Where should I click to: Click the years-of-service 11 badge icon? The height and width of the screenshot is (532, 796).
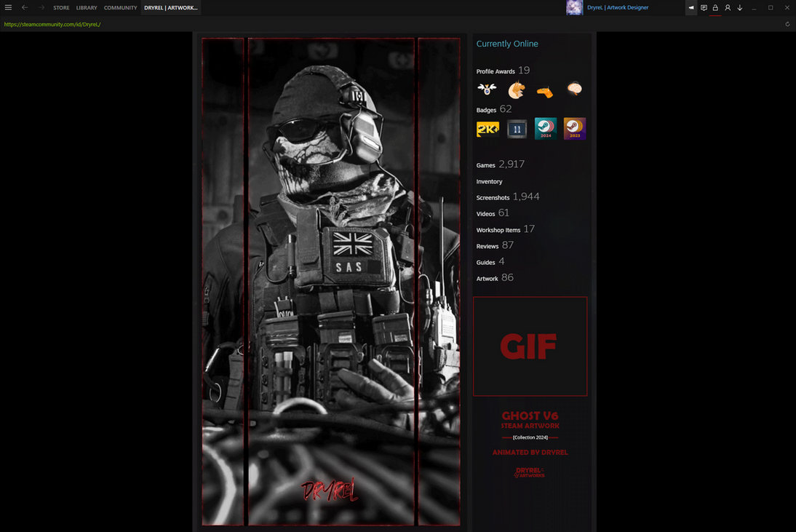(517, 129)
